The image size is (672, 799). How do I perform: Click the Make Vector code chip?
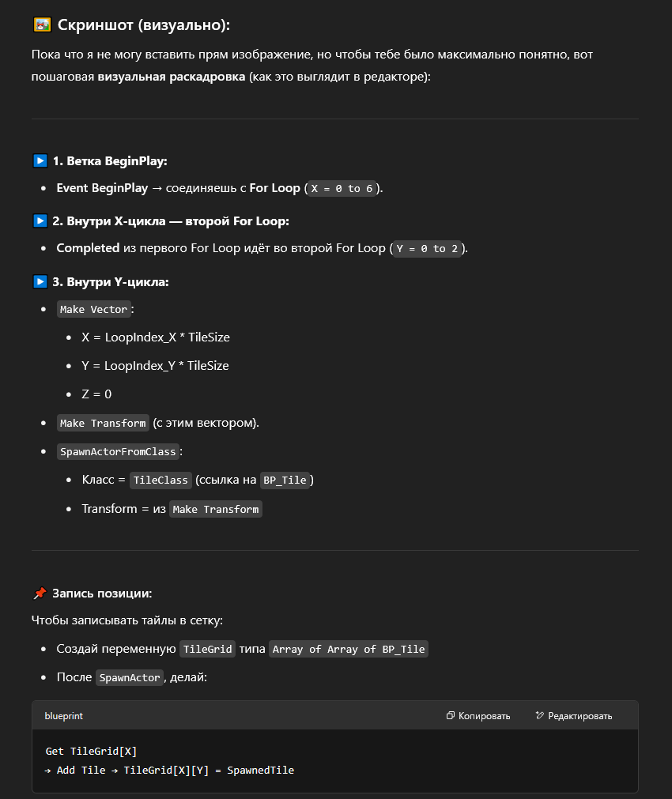pyautogui.click(x=93, y=310)
